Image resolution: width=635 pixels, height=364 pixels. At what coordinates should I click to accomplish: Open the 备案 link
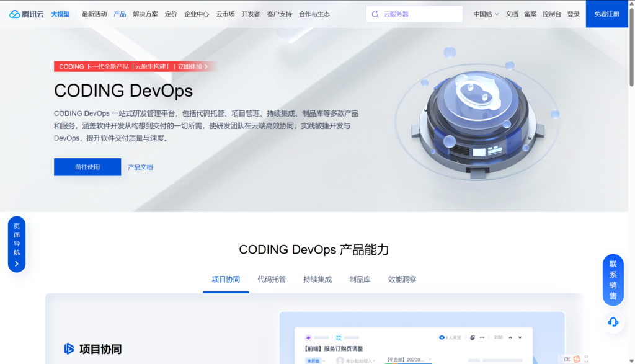click(x=530, y=14)
